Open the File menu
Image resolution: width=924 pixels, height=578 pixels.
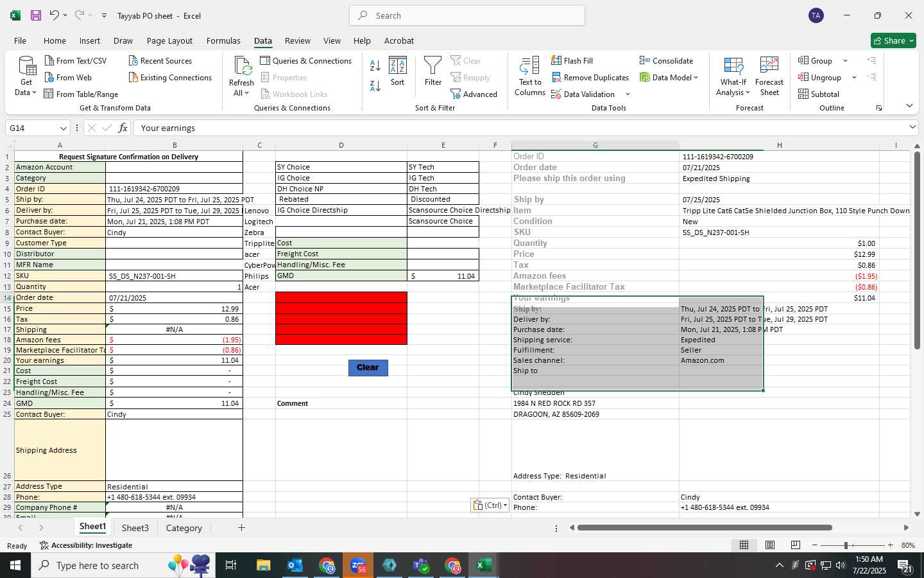coord(21,40)
